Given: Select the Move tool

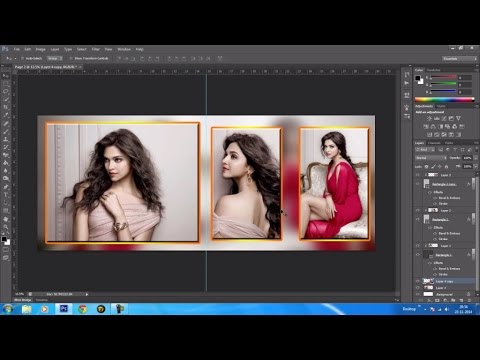Looking at the screenshot, I should coord(6,76).
